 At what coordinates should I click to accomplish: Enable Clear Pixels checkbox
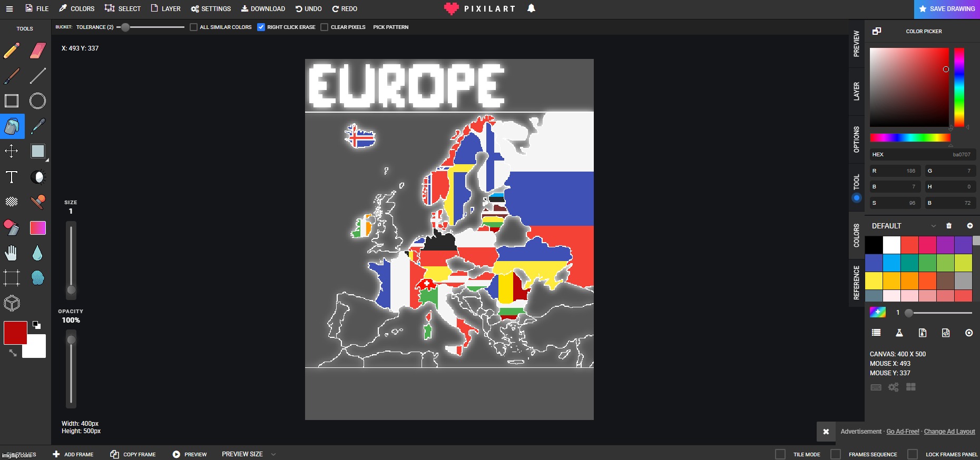pyautogui.click(x=325, y=27)
